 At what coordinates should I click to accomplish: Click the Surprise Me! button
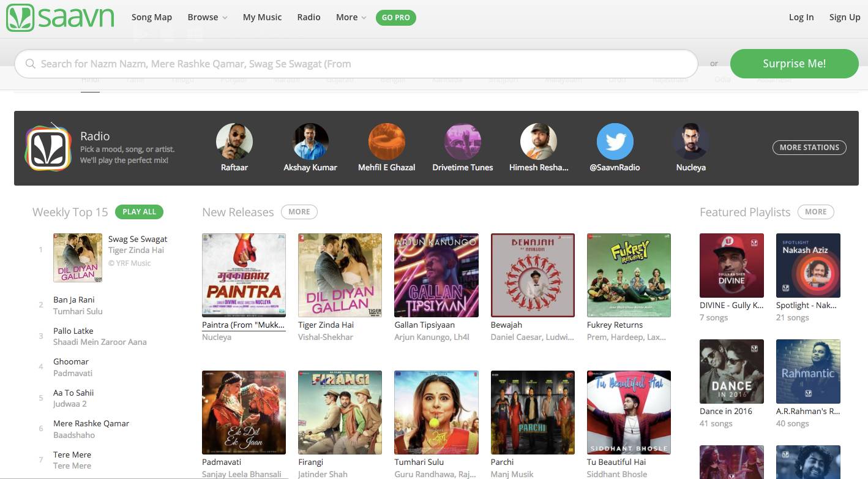(x=795, y=64)
